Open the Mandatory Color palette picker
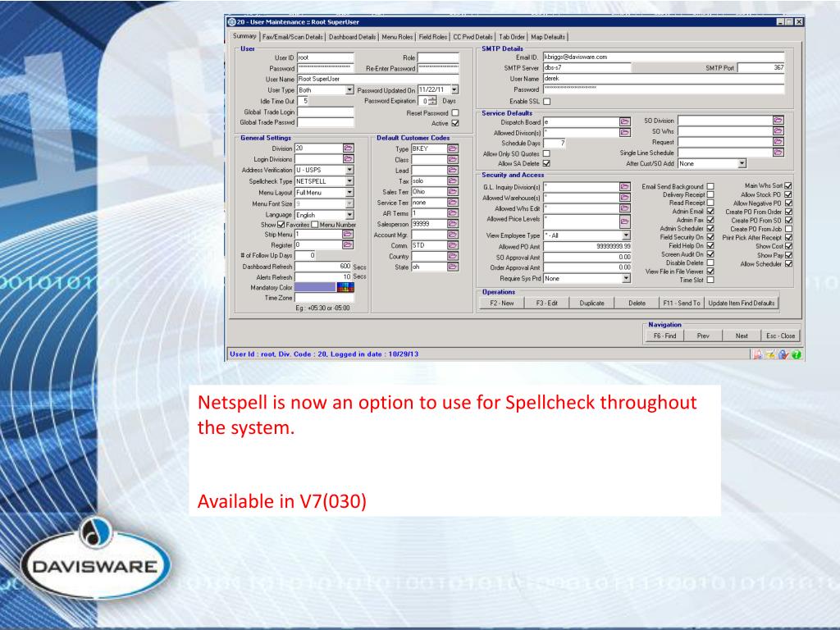 click(345, 287)
